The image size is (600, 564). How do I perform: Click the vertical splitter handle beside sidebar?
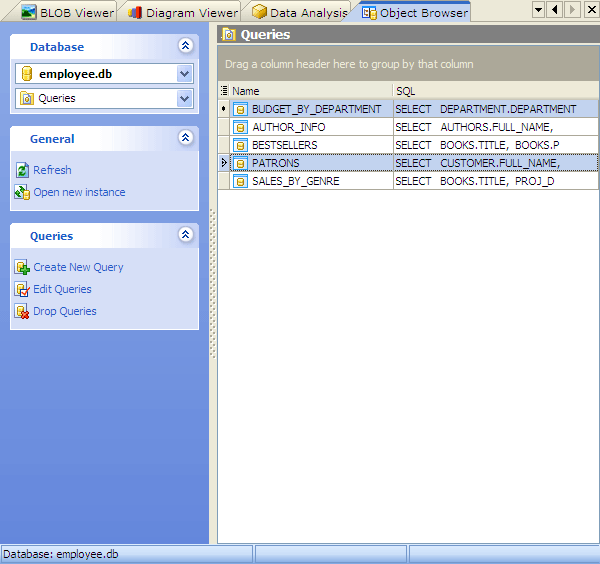213,283
